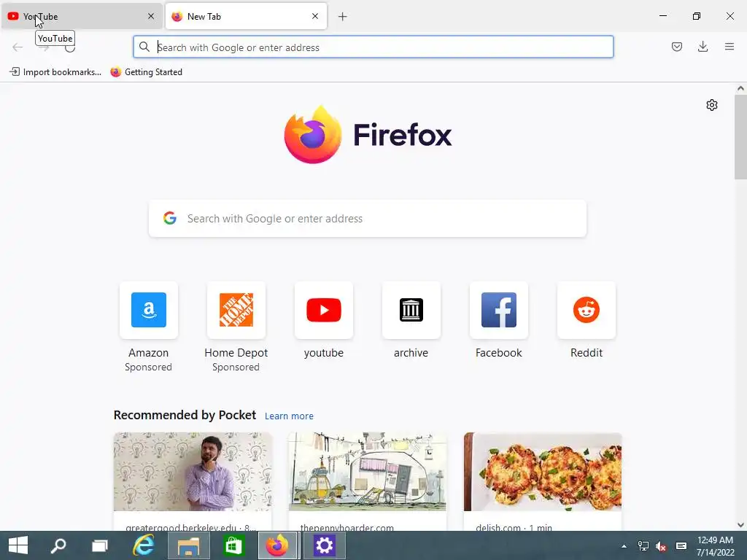This screenshot has width=747, height=560.
Task: Save to Pocket icon in toolbar
Action: click(676, 47)
